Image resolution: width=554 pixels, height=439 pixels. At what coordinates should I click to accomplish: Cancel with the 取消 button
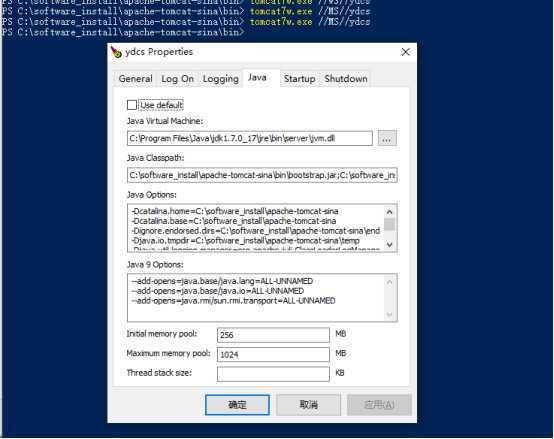tap(308, 405)
